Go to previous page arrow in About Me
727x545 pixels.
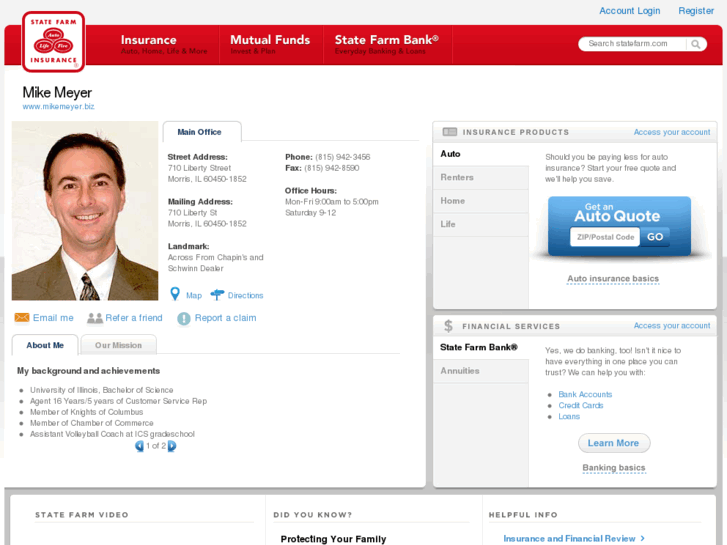click(x=139, y=446)
